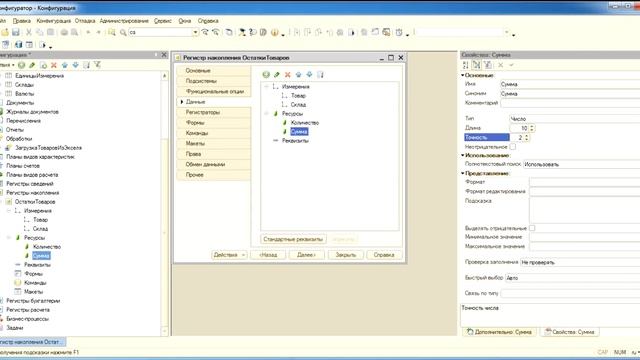The image size is (640, 360).
Task: Click the blue-white database icon in second toolbar row
Action: tap(18, 44)
